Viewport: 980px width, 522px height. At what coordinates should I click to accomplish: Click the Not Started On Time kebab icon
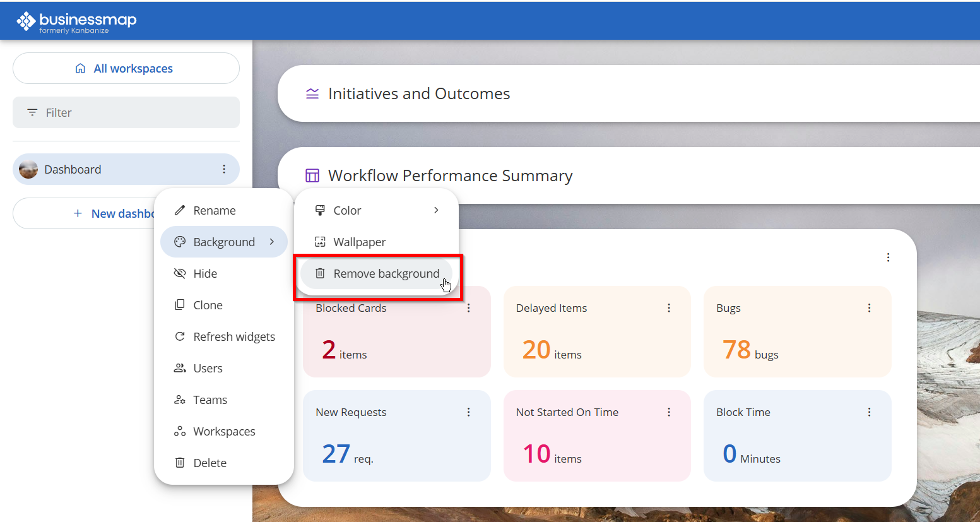pos(669,412)
